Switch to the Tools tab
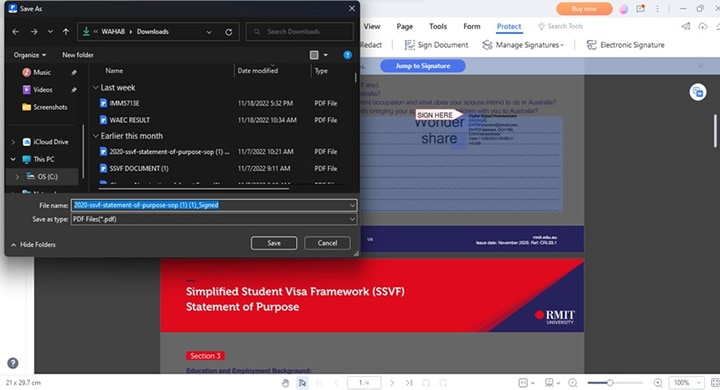 438,27
